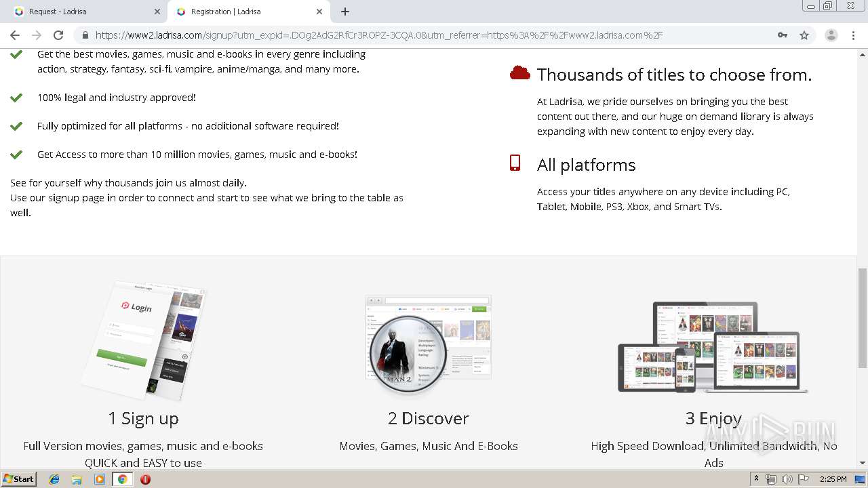Image resolution: width=868 pixels, height=488 pixels.
Task: Bookmark this page with the star
Action: pyautogui.click(x=804, y=35)
